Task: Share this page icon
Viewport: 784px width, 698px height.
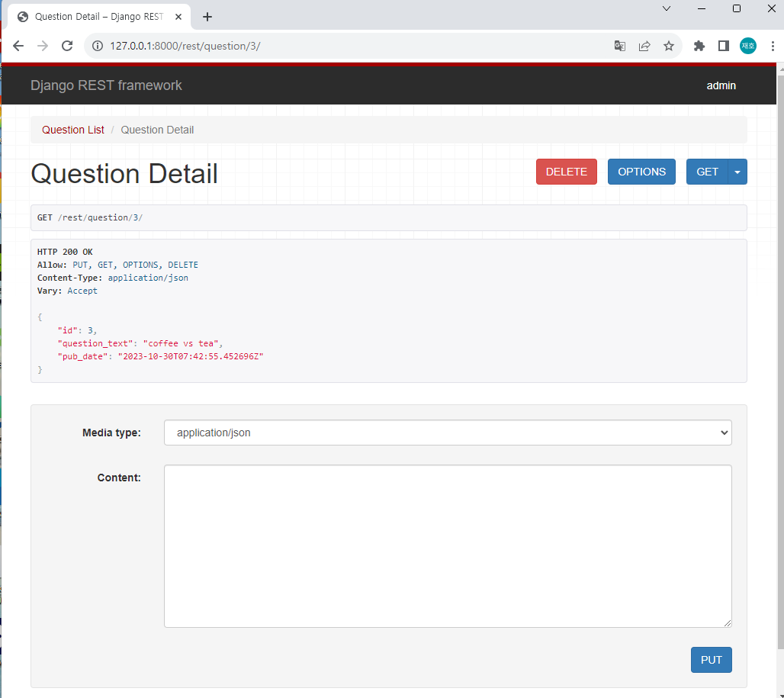Action: click(x=644, y=46)
